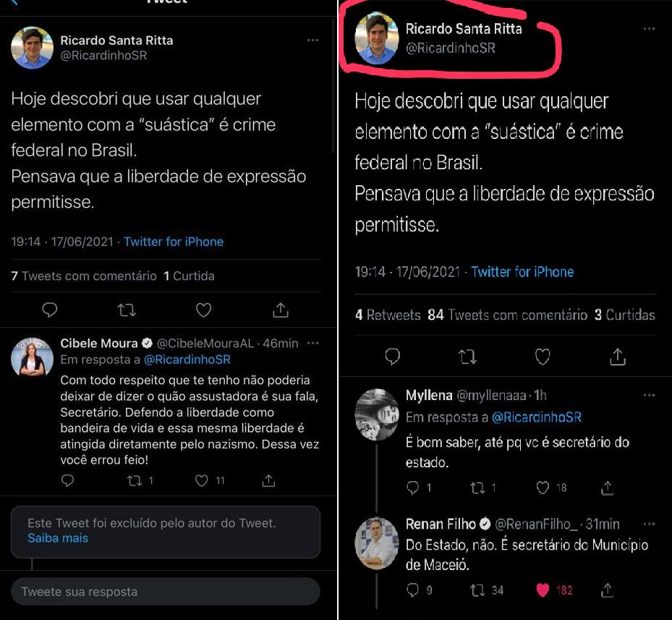Open Cibele Moura's profile picture
The width and height of the screenshot is (672, 620).
click(32, 358)
